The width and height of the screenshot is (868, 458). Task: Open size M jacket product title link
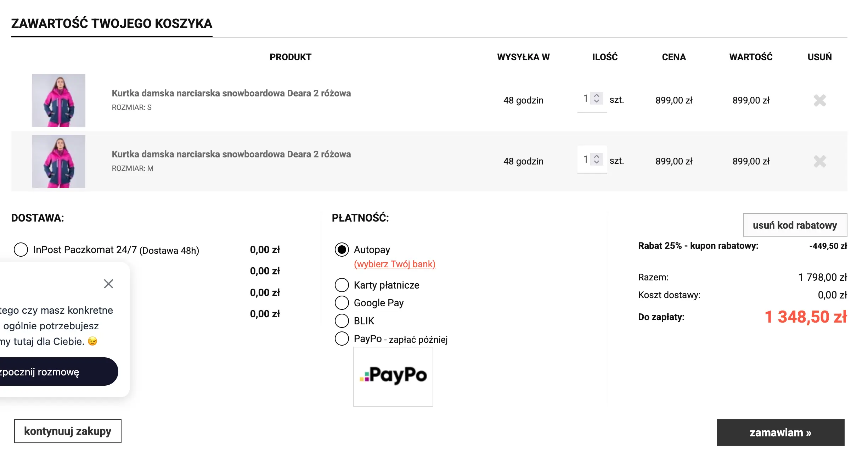pyautogui.click(x=231, y=154)
